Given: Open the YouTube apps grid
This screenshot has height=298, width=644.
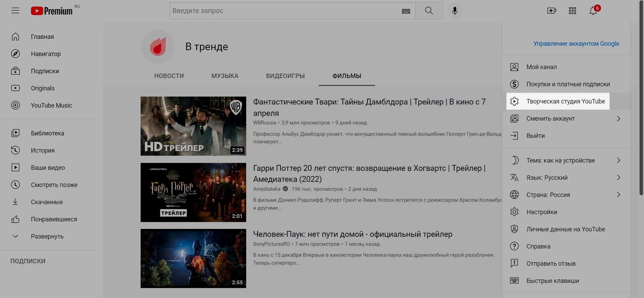Looking at the screenshot, I should click(x=572, y=11).
